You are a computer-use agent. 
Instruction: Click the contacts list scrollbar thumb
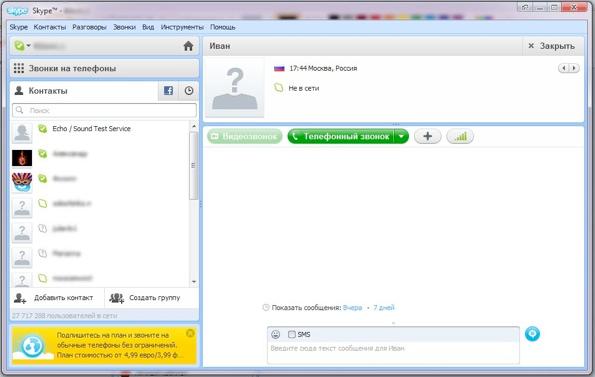[x=194, y=165]
